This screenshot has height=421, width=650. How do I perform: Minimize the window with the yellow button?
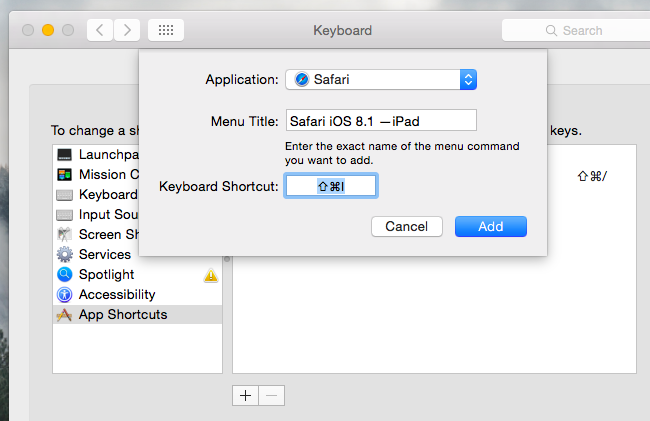[x=48, y=30]
